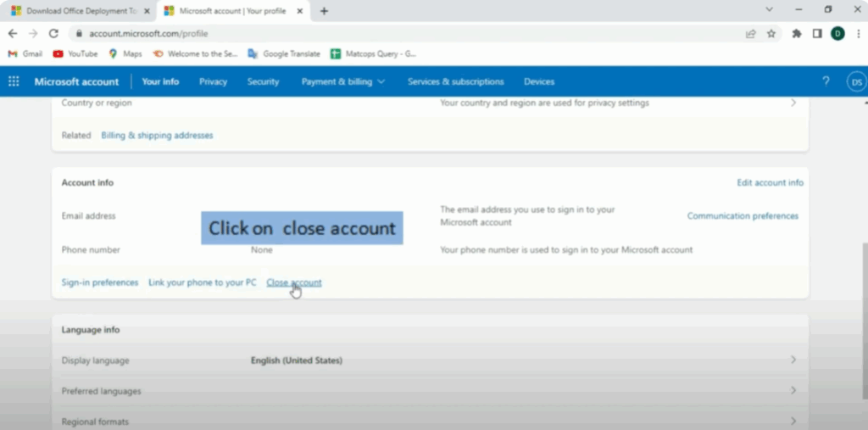Expand the Display language row chevron

[793, 360]
